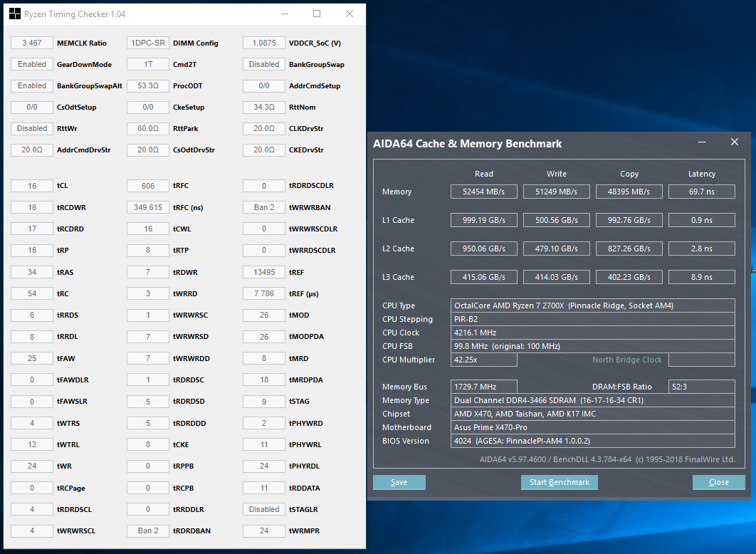Click the AIDA64 Cache & Memory Benchmark title
The height and width of the screenshot is (554, 756).
coord(467,144)
